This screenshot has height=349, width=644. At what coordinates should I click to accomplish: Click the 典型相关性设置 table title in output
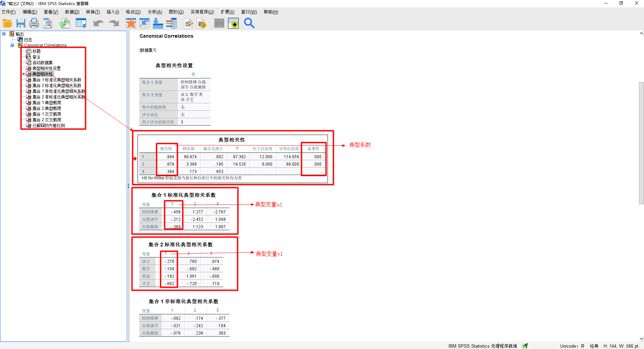pos(174,66)
